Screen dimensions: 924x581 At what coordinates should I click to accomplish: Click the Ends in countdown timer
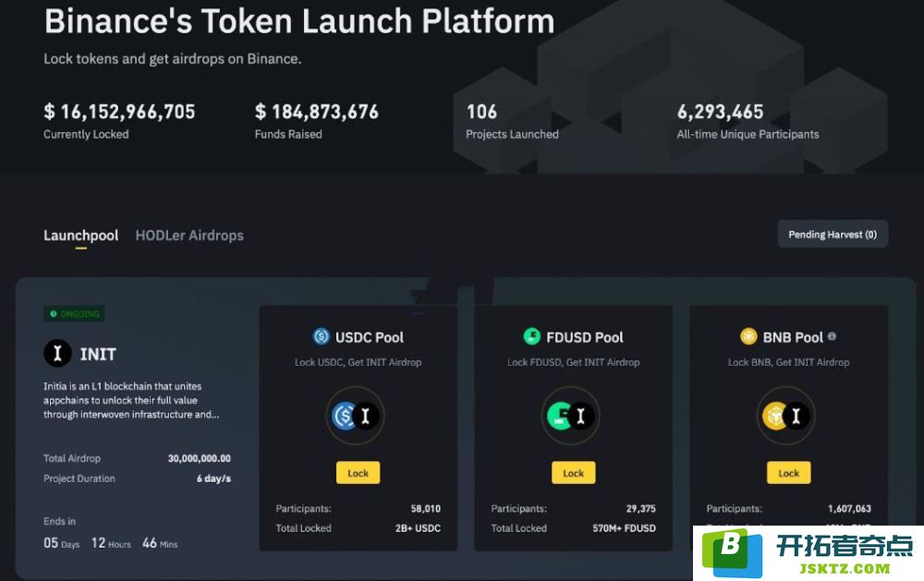[110, 543]
